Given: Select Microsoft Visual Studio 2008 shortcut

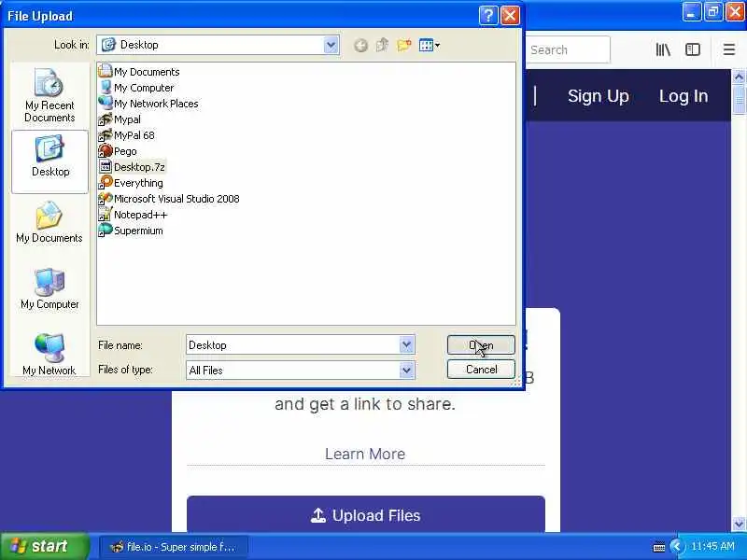Looking at the screenshot, I should (x=169, y=199).
